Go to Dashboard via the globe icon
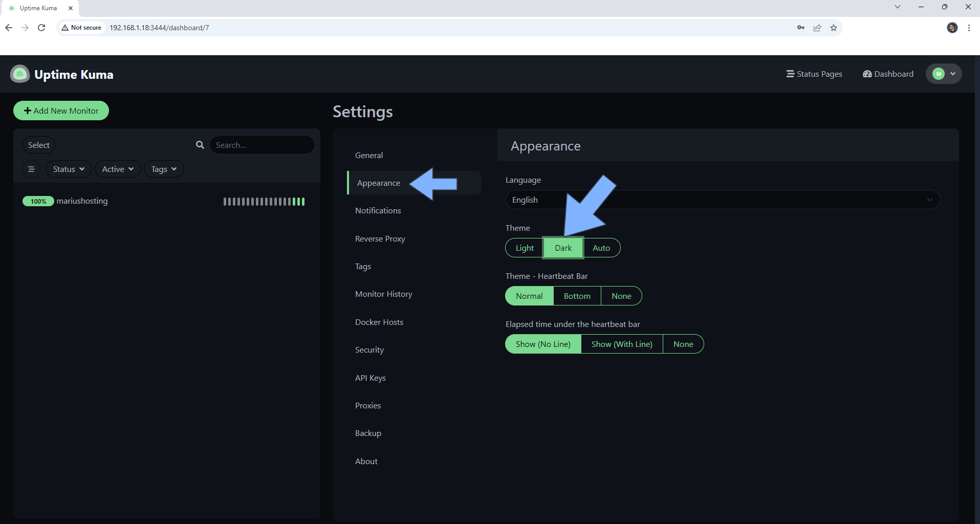This screenshot has width=980, height=524. (888, 74)
